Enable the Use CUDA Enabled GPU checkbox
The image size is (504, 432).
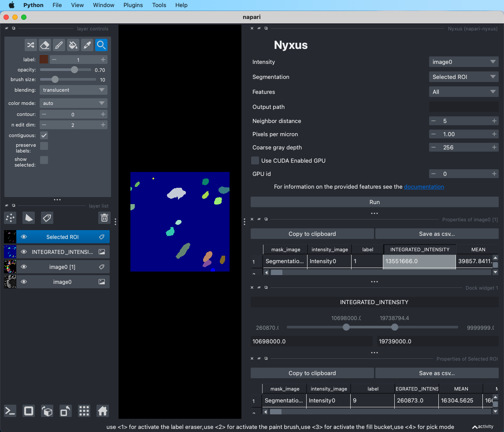click(255, 160)
